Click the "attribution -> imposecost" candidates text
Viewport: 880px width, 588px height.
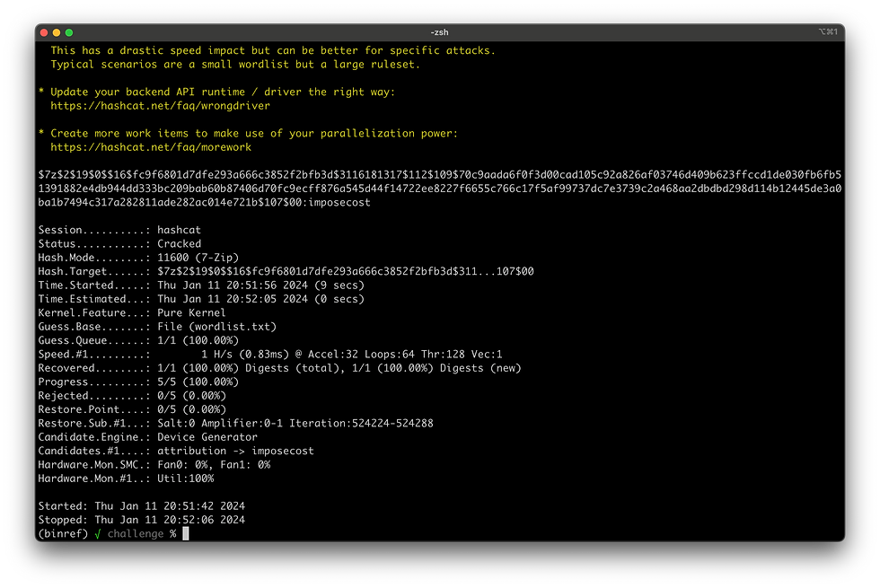[235, 451]
